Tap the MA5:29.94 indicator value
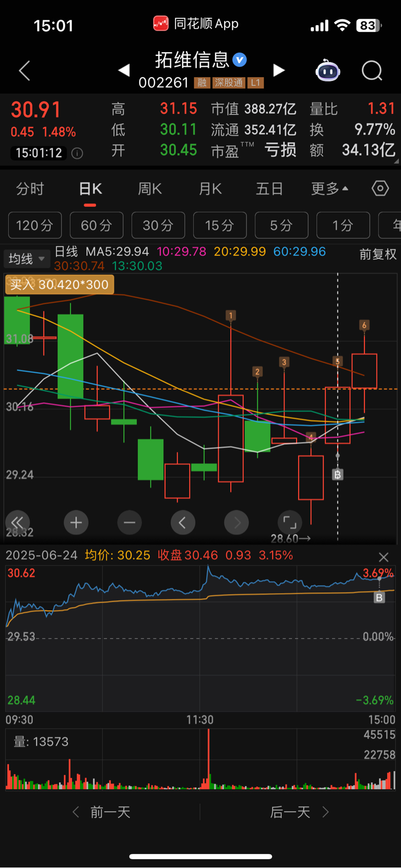 [x=117, y=252]
